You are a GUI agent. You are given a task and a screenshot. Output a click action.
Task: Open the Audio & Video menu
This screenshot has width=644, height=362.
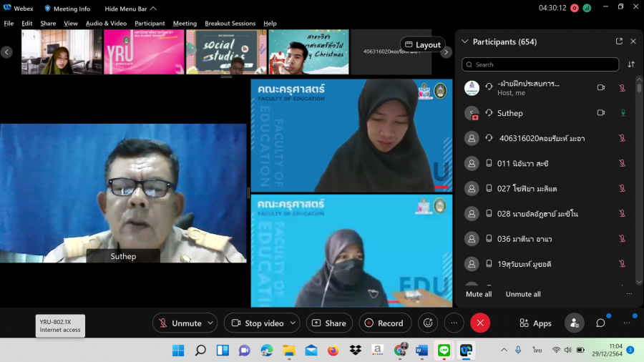click(x=106, y=23)
